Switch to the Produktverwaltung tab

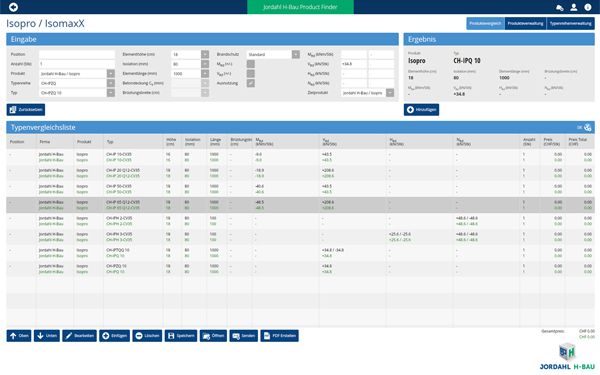click(525, 23)
